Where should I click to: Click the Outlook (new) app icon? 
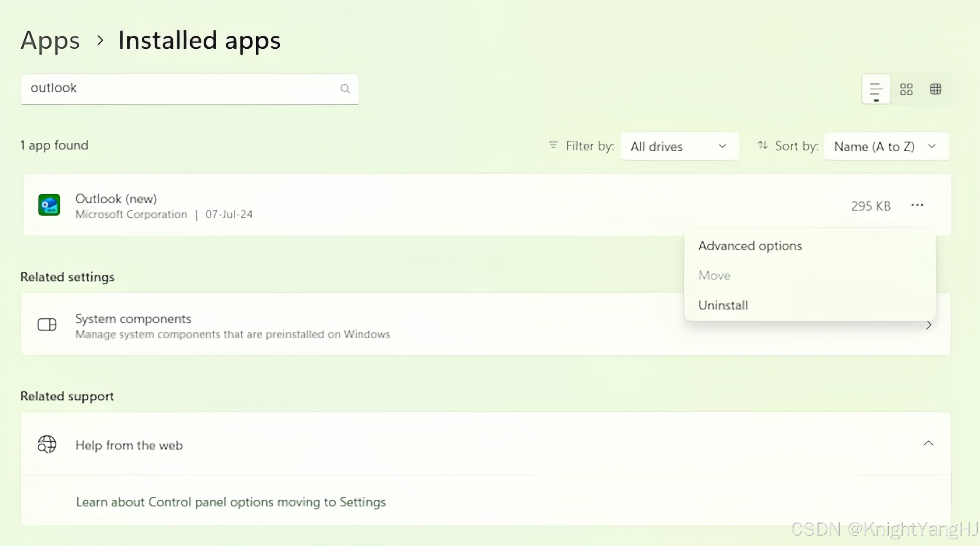(x=49, y=205)
